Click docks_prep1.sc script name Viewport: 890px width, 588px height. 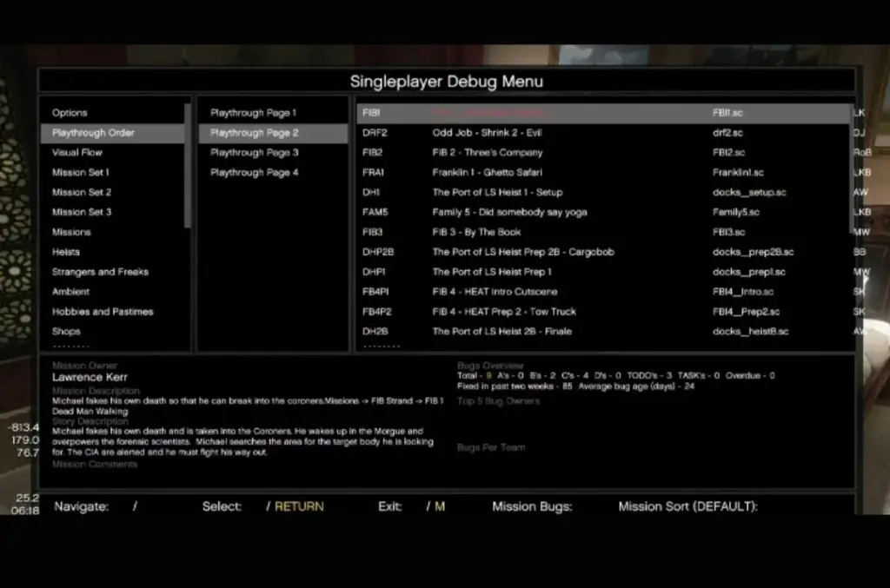click(x=749, y=272)
